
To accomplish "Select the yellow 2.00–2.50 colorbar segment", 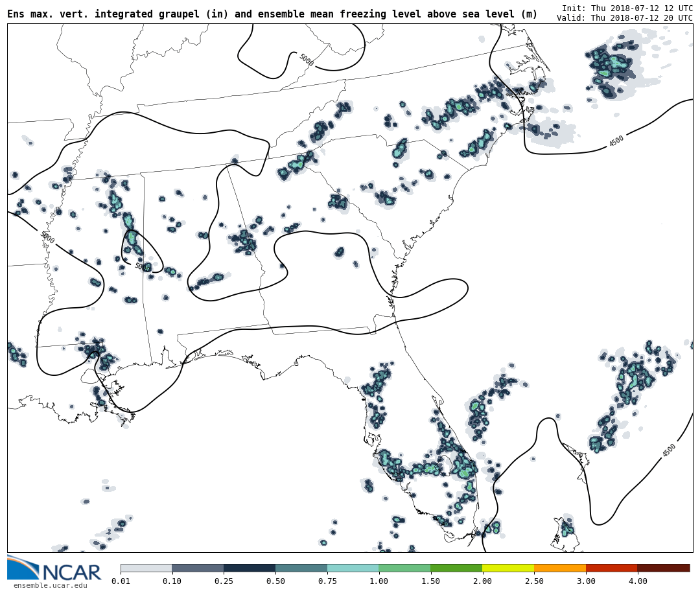I will (x=508, y=568).
